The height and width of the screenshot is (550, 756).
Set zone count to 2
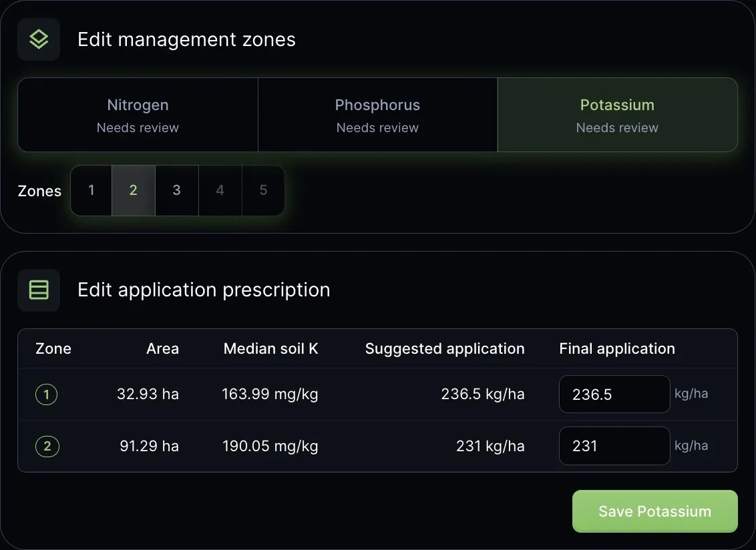point(134,190)
